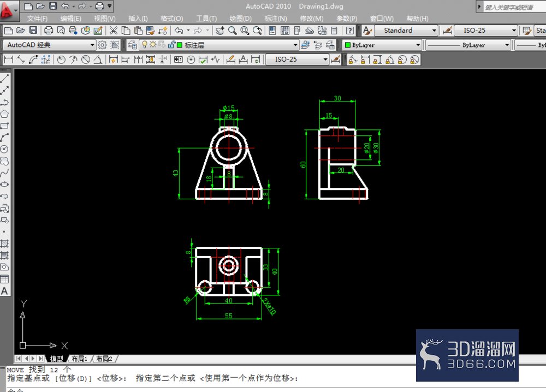
Task: Jump to the last layout tab arrow
Action: click(x=41, y=358)
